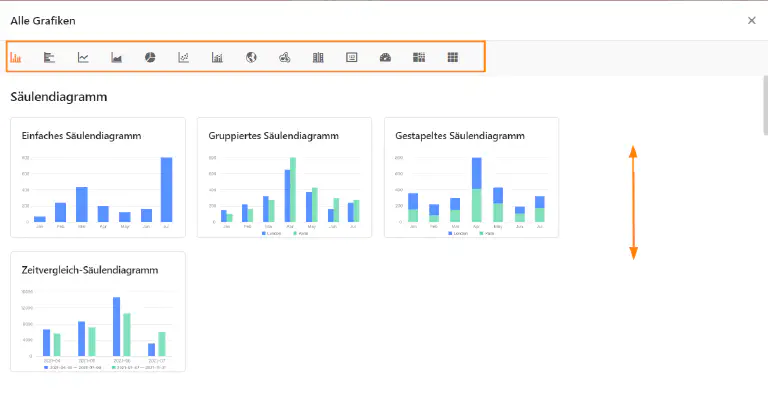Choose the mirrored twin-column chart icon
This screenshot has height=406, width=768.
tap(318, 57)
